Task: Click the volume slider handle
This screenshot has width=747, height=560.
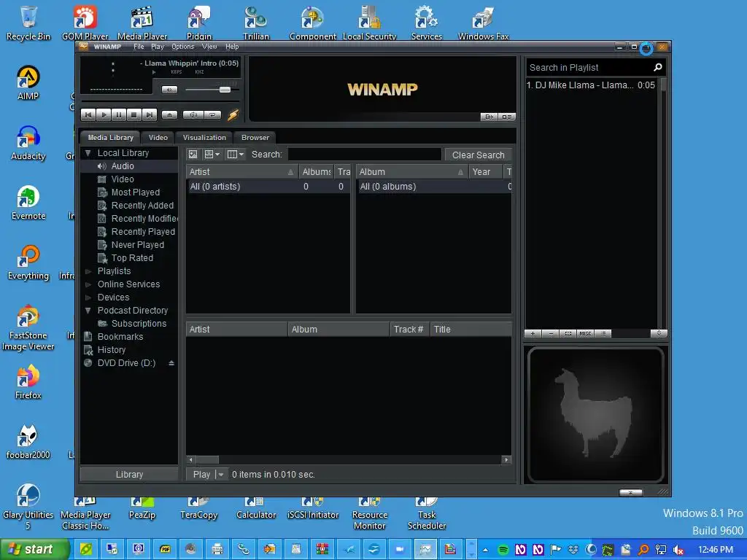Action: 225,90
